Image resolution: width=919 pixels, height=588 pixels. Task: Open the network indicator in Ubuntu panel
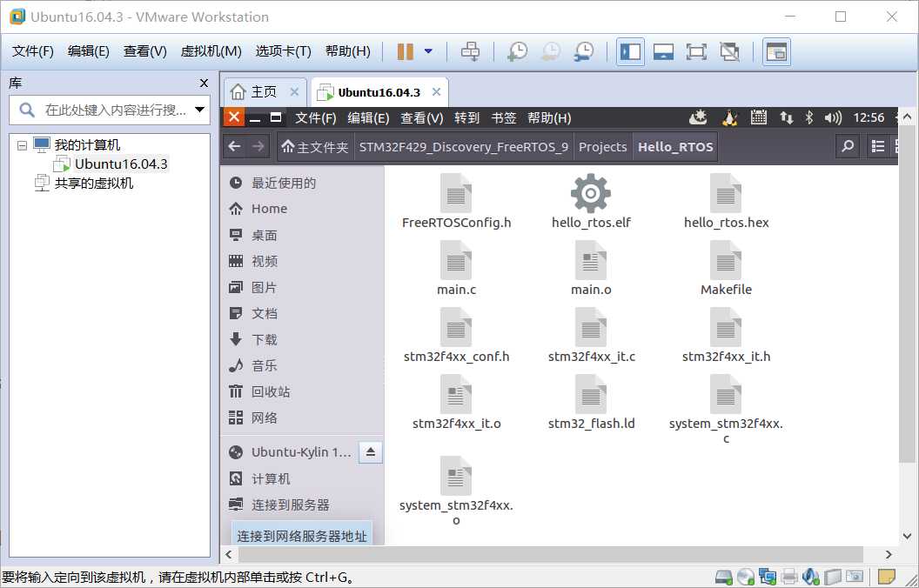pos(786,117)
